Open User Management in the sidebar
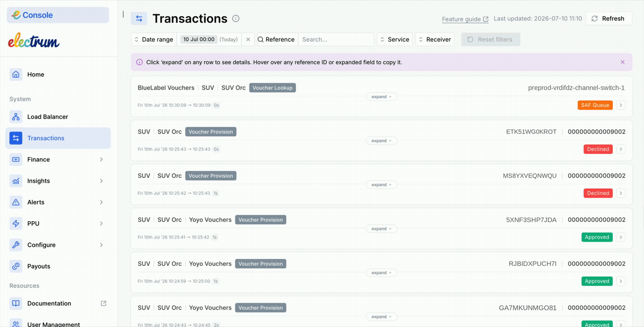The height and width of the screenshot is (327, 644). point(58,323)
